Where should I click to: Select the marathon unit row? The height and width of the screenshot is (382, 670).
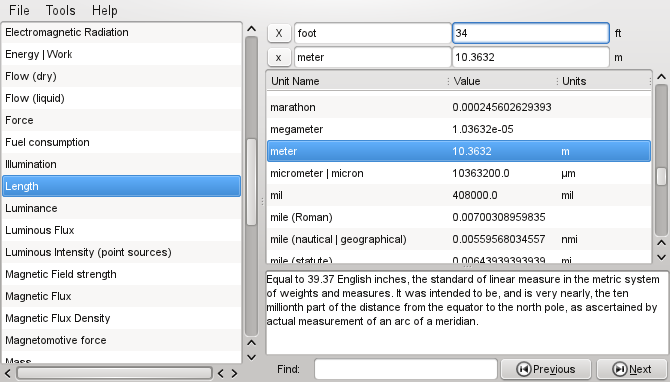click(x=459, y=107)
